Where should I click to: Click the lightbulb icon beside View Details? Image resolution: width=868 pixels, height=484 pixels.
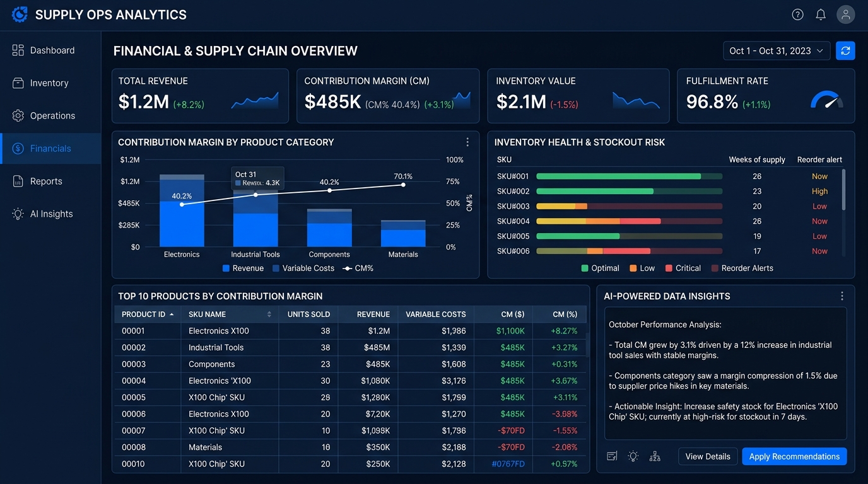point(633,456)
